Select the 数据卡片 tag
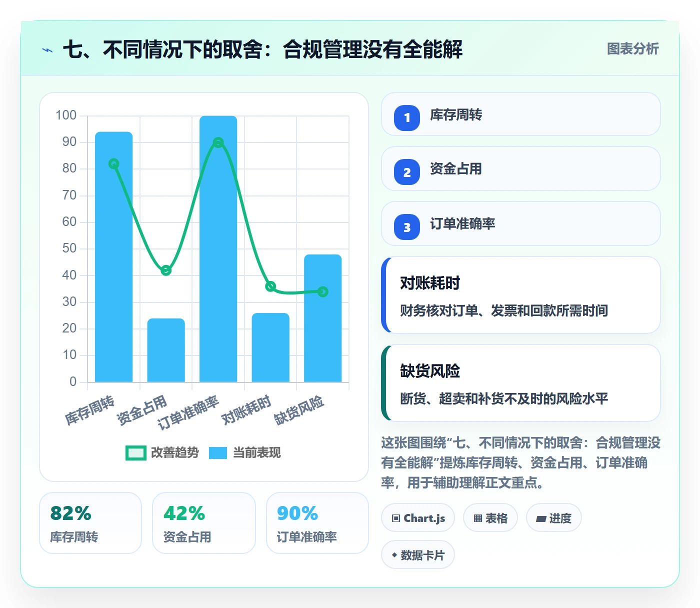 click(418, 555)
